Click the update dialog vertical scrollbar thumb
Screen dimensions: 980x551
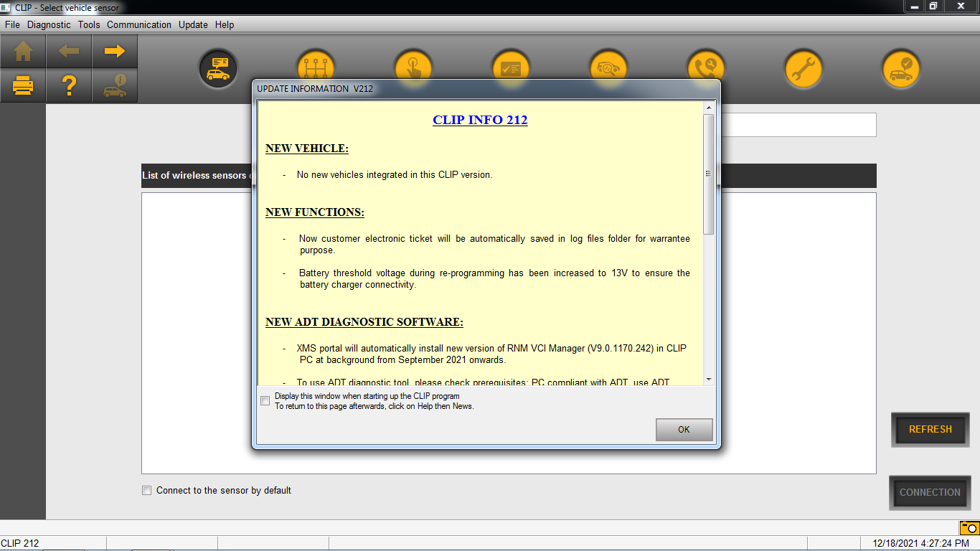[x=709, y=174]
